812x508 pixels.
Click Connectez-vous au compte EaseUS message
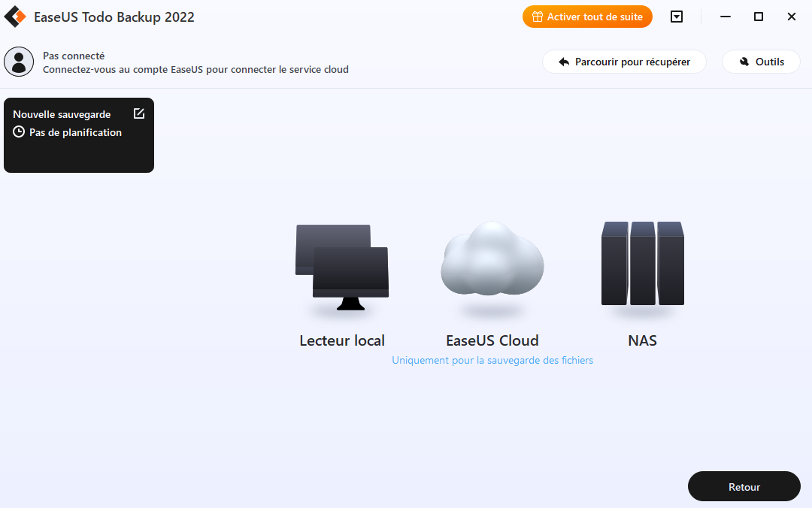(195, 69)
